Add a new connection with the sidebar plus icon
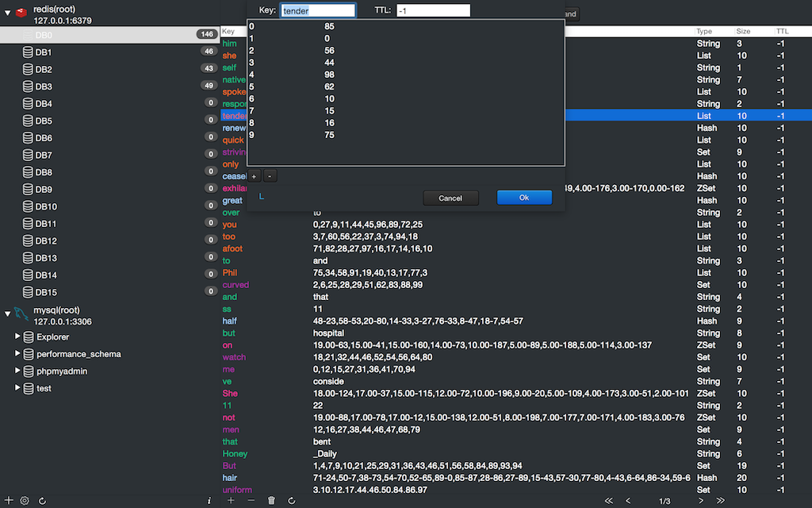This screenshot has height=508, width=812. 10,501
